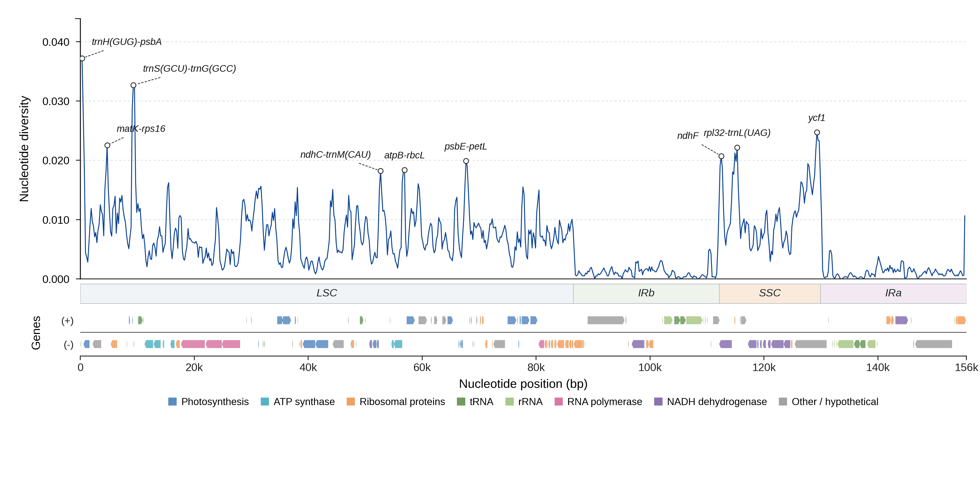This screenshot has height=477, width=980.
Task: Select the '40k' x-axis tick label
Action: click(x=308, y=368)
